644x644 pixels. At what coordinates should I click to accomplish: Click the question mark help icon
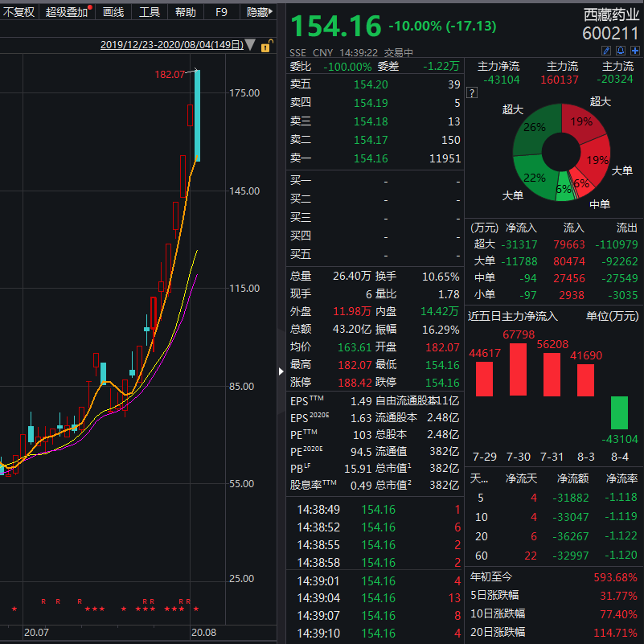click(x=472, y=93)
